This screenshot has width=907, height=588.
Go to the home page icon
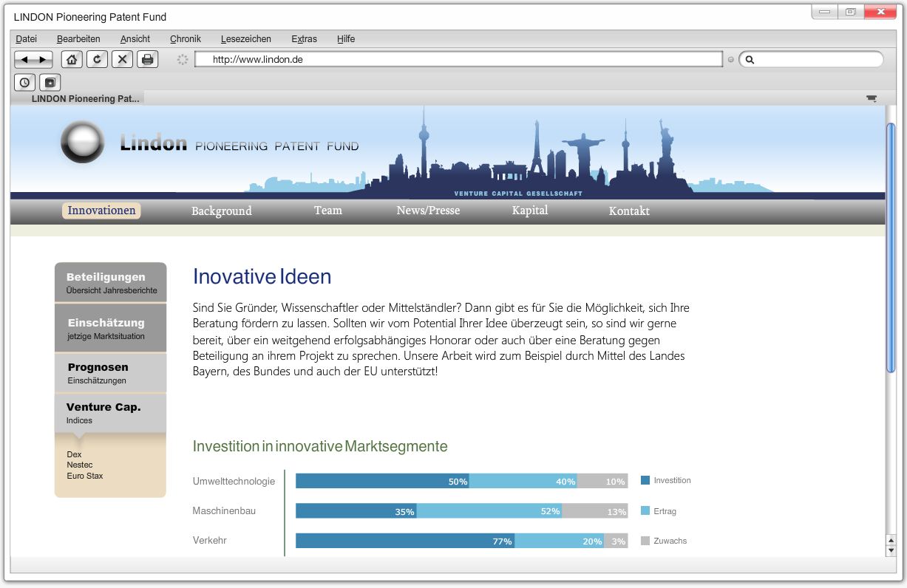pos(72,60)
